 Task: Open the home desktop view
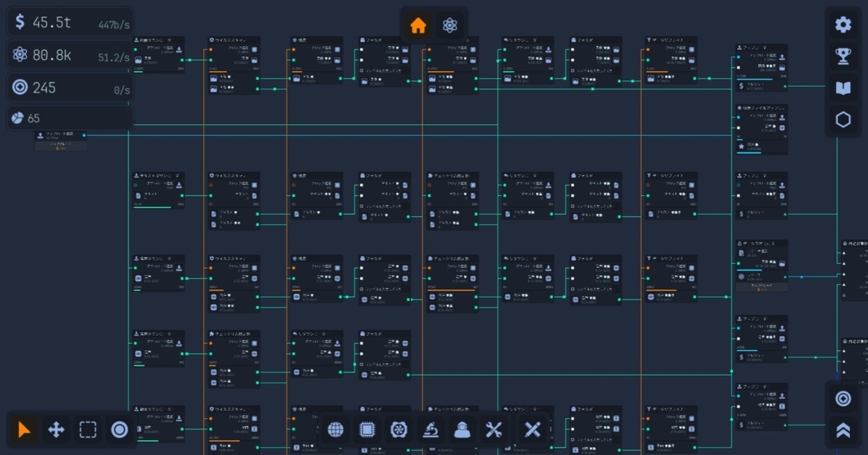point(418,26)
